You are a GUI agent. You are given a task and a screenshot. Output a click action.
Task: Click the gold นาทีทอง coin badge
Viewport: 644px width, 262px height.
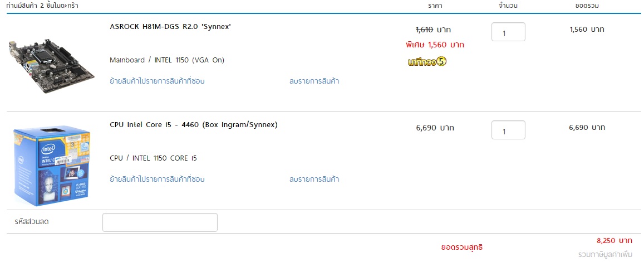pyautogui.click(x=427, y=62)
